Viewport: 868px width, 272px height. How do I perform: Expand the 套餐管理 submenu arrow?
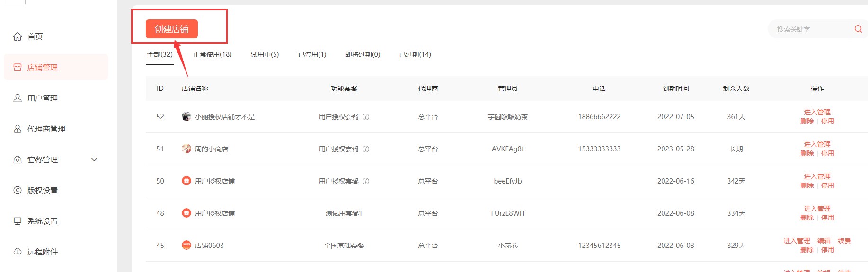coord(94,159)
